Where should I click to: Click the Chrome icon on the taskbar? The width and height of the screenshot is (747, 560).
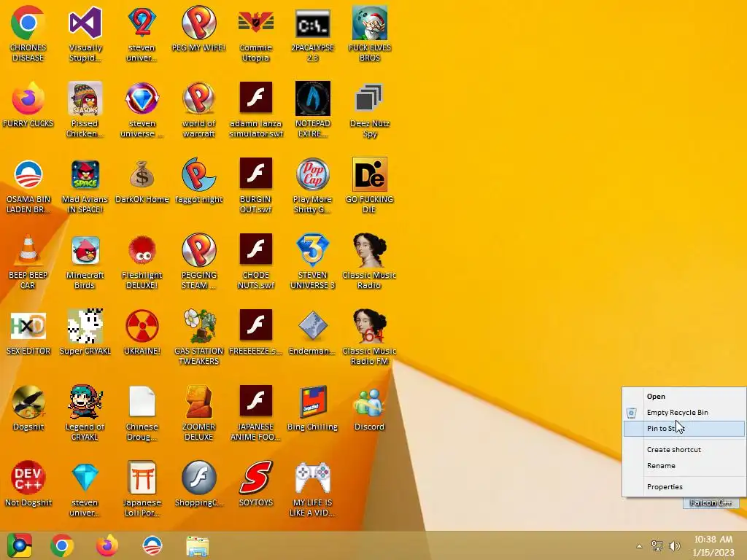pos(62,545)
